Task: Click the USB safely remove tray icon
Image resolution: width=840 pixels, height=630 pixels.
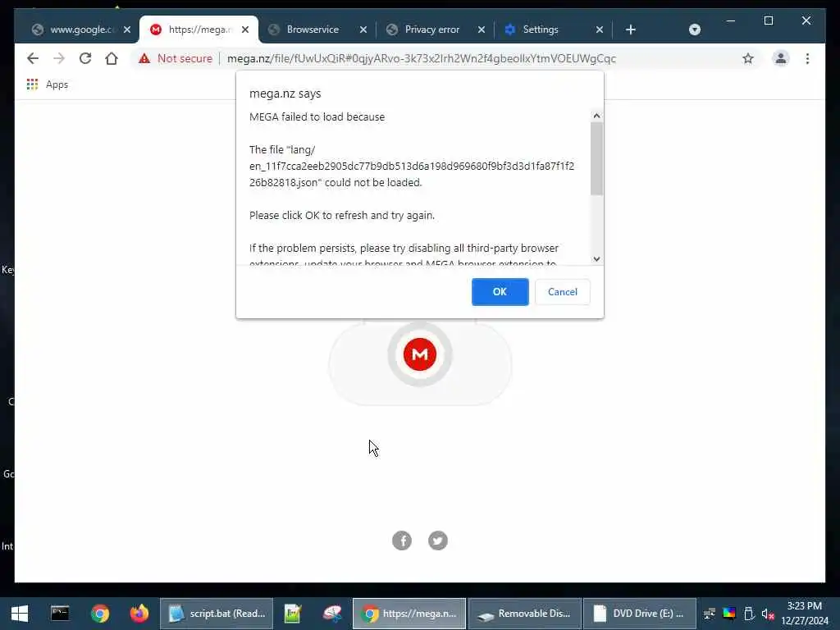Action: (749, 614)
